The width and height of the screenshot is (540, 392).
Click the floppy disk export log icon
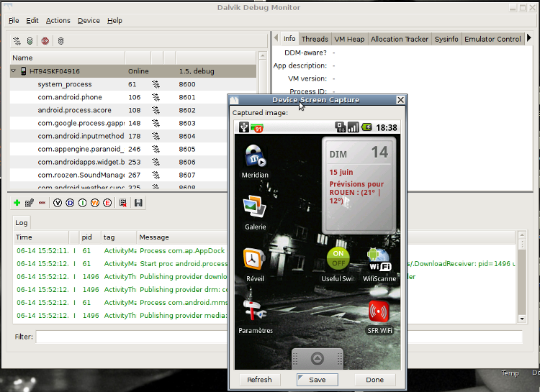[x=138, y=204]
